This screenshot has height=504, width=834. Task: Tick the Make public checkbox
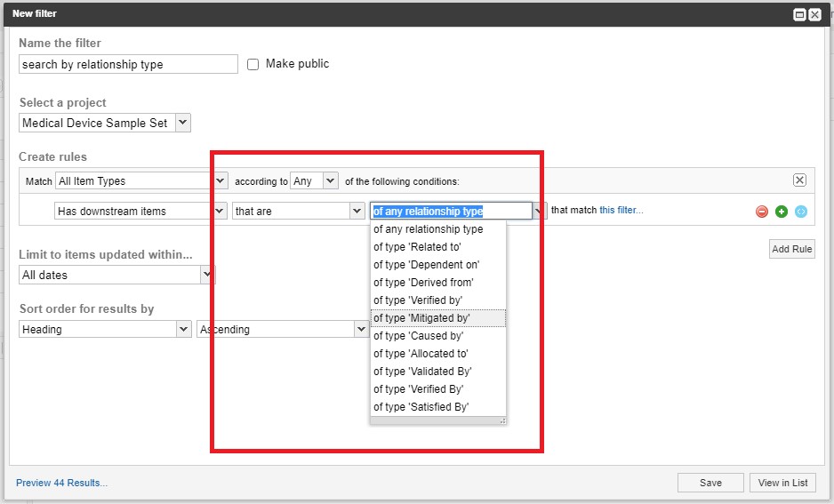coord(253,64)
